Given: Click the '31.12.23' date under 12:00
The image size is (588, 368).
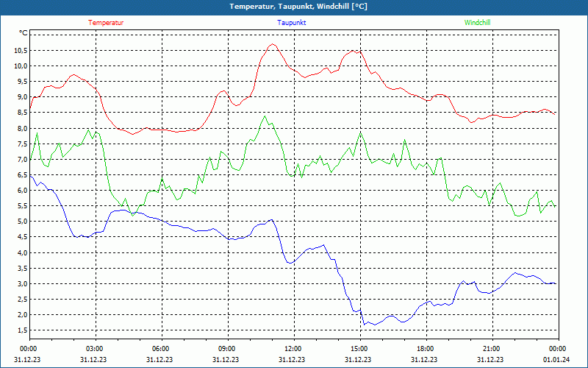Looking at the screenshot, I should coord(292,360).
